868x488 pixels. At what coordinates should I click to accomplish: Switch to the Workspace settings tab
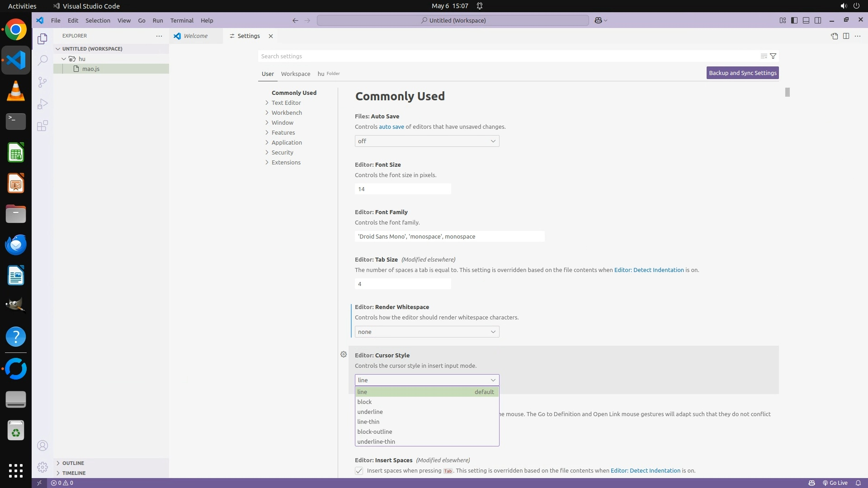click(295, 74)
